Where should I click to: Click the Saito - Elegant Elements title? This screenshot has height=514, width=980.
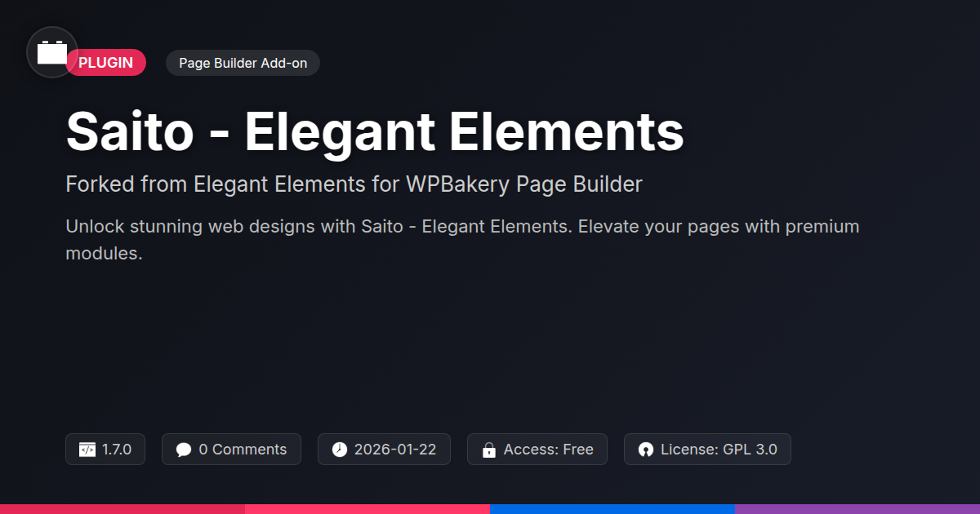coord(375,131)
